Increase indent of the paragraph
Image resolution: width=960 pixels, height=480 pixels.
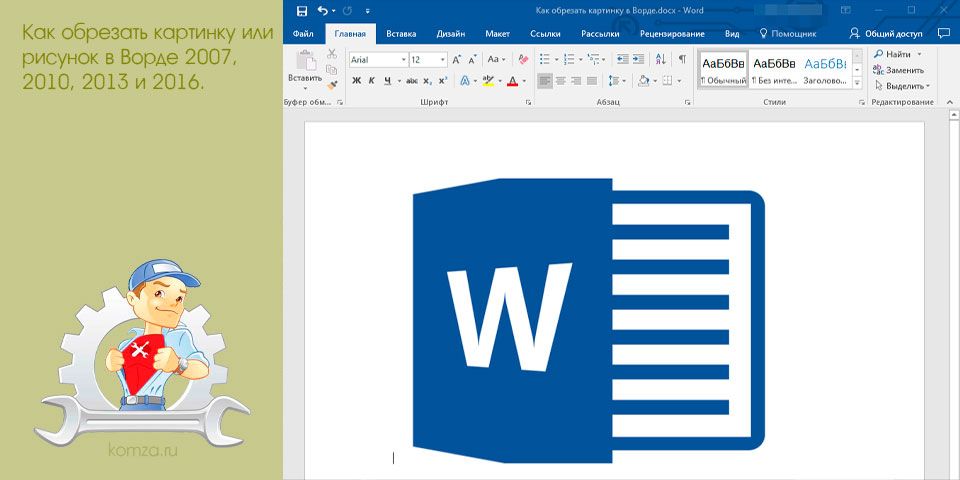[639, 60]
